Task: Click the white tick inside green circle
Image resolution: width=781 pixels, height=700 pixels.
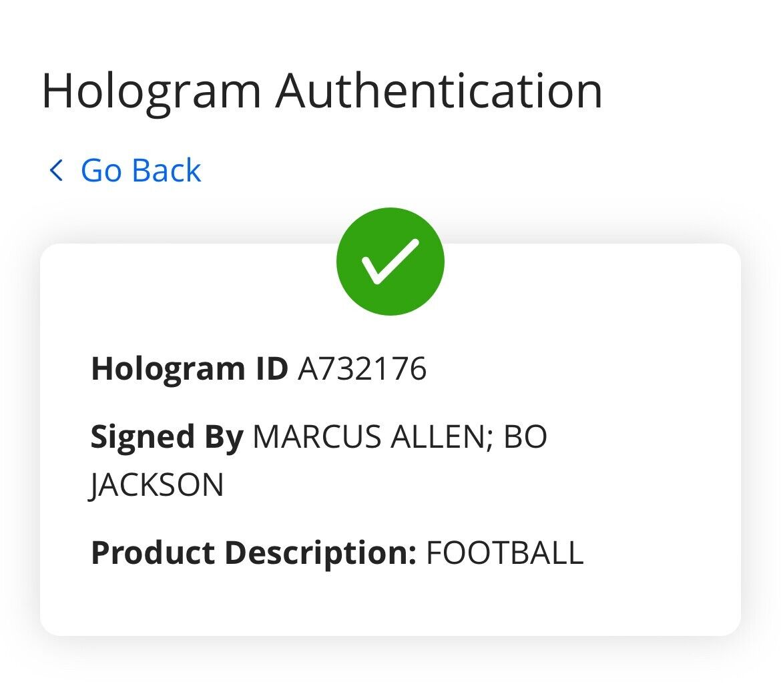Action: click(390, 262)
